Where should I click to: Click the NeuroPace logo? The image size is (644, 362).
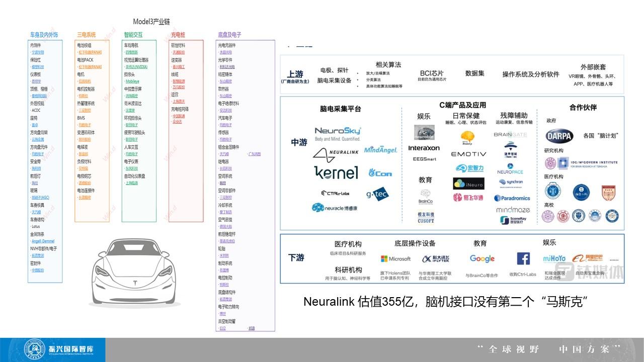tap(510, 168)
